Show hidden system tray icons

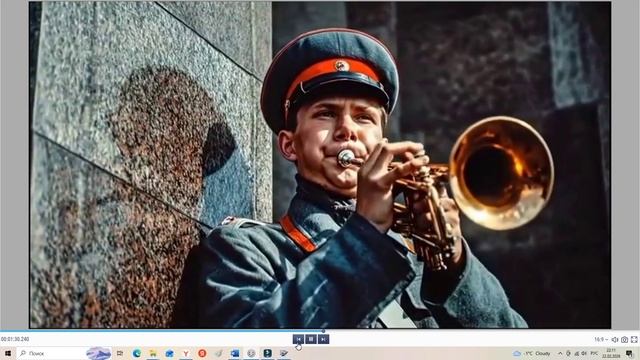coord(560,353)
